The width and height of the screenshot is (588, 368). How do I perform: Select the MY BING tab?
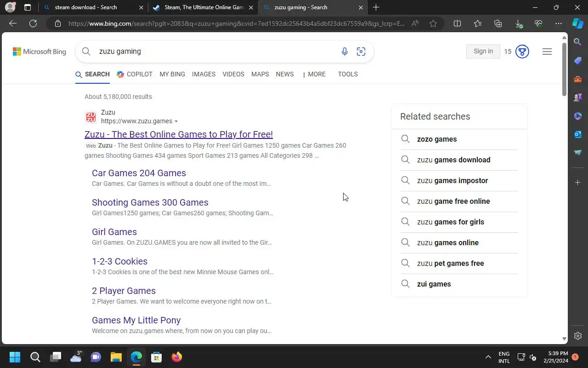pos(172,74)
